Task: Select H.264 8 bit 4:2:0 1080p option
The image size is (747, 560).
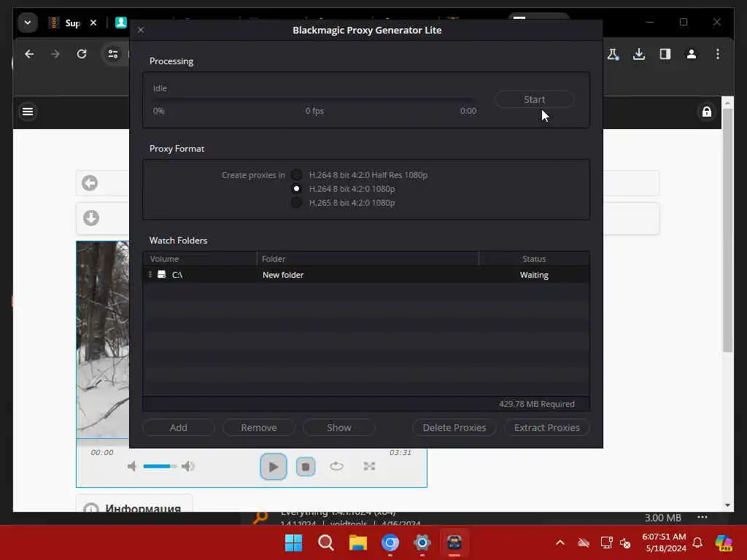Action: coord(296,189)
